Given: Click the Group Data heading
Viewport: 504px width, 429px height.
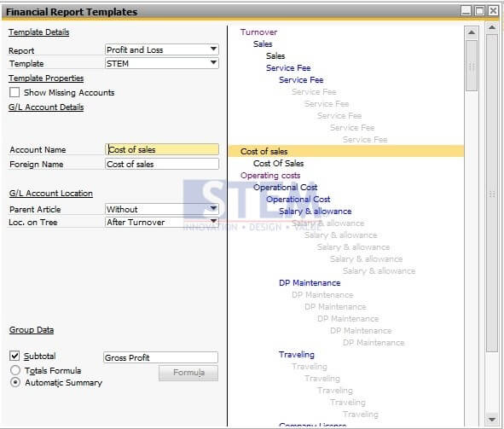Looking at the screenshot, I should tap(32, 330).
